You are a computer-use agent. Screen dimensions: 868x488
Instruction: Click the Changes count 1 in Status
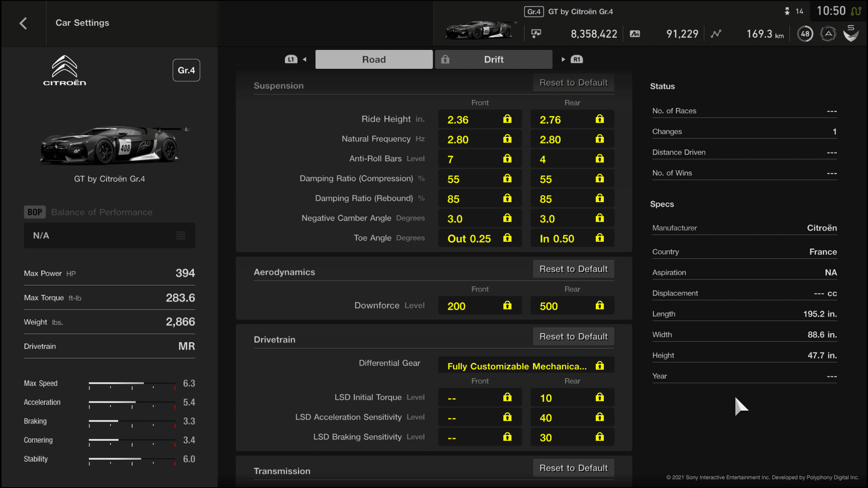pyautogui.click(x=834, y=132)
